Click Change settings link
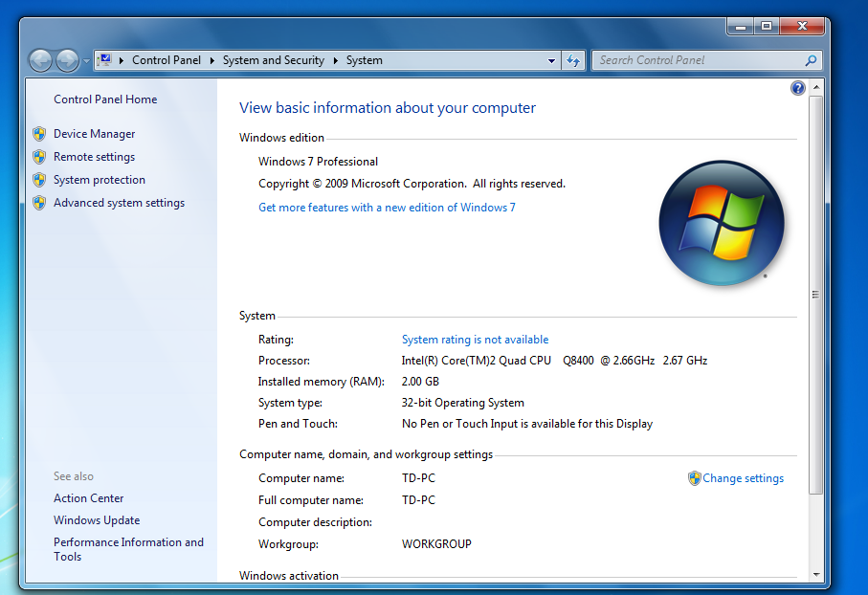The height and width of the screenshot is (595, 868). click(743, 478)
